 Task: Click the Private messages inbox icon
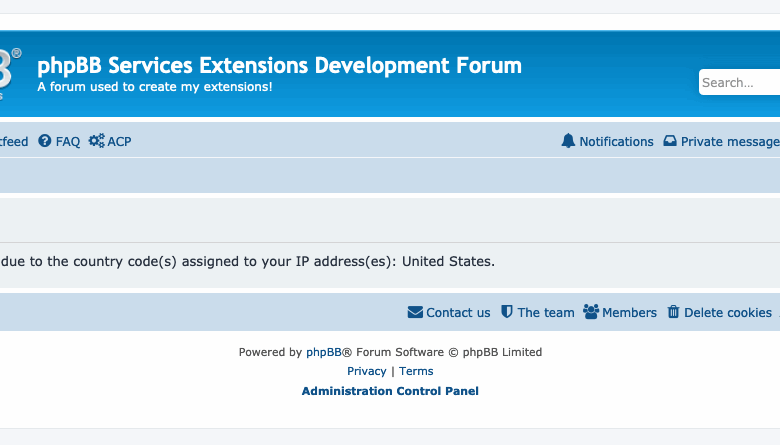[x=670, y=141]
